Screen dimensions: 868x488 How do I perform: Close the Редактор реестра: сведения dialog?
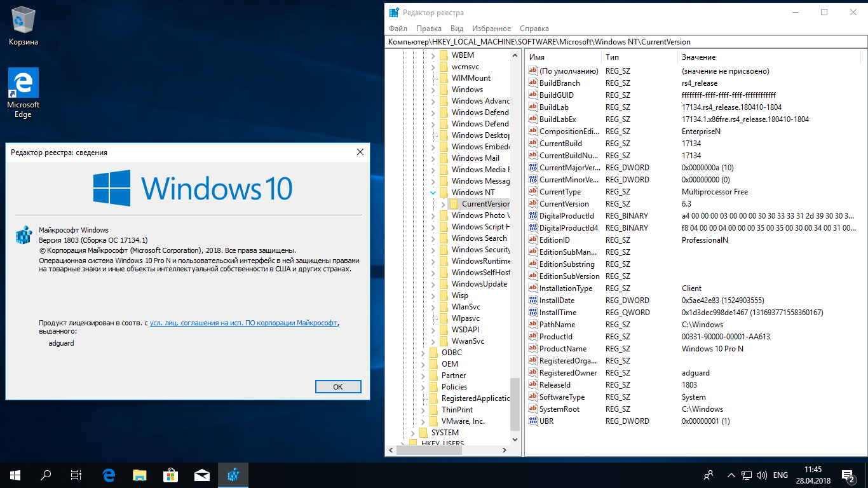click(x=360, y=152)
